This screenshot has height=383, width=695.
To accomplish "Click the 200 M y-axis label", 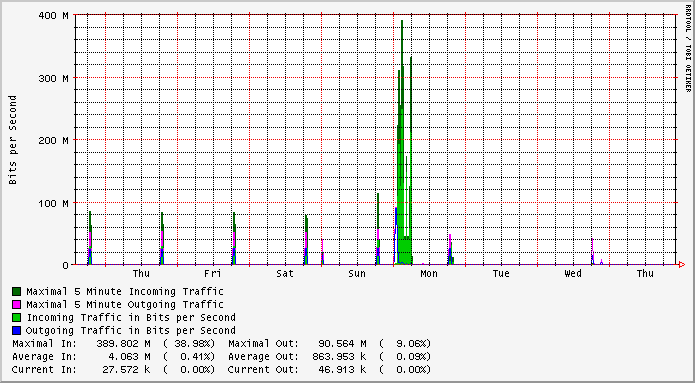I will coord(54,141).
